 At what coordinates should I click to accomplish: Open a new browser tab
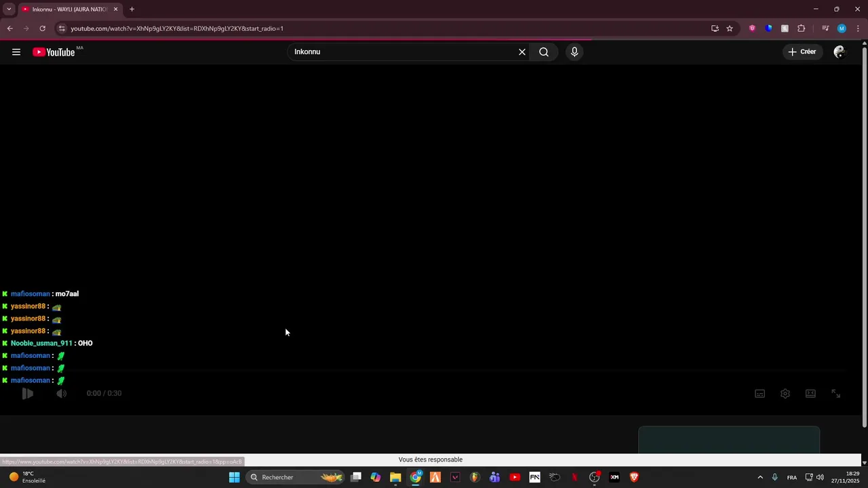point(132,9)
